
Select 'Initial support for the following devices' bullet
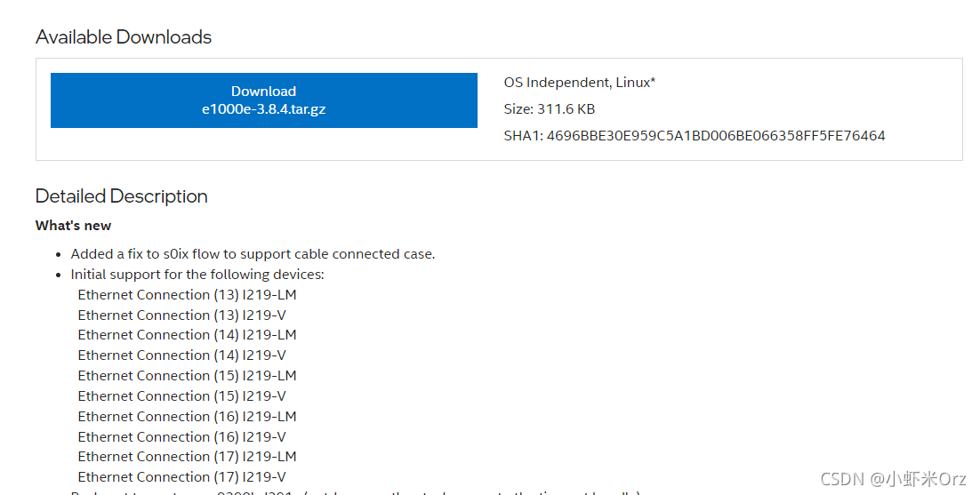197,275
